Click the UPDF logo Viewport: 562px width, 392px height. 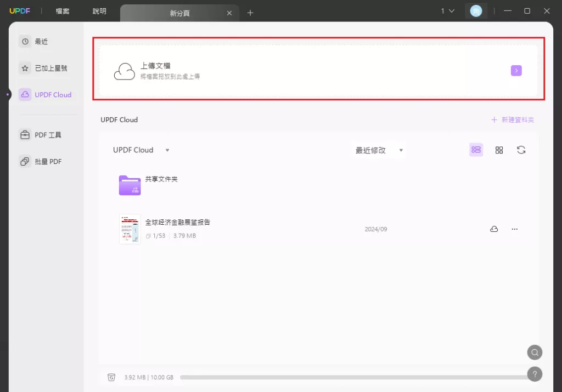[20, 11]
